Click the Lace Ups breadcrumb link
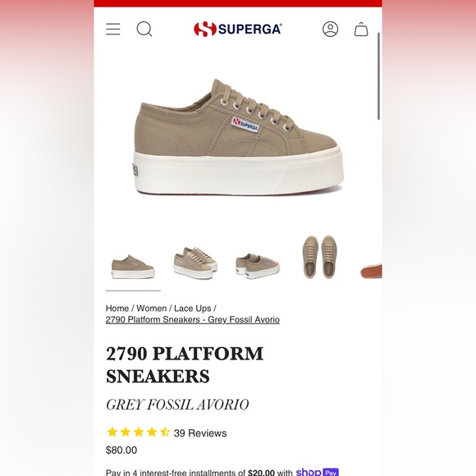The image size is (476, 476). pyautogui.click(x=193, y=308)
